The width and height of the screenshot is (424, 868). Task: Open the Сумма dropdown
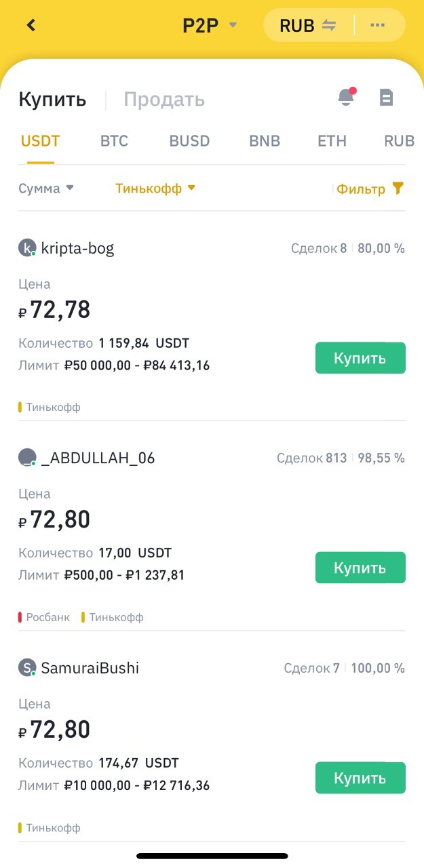[46, 189]
